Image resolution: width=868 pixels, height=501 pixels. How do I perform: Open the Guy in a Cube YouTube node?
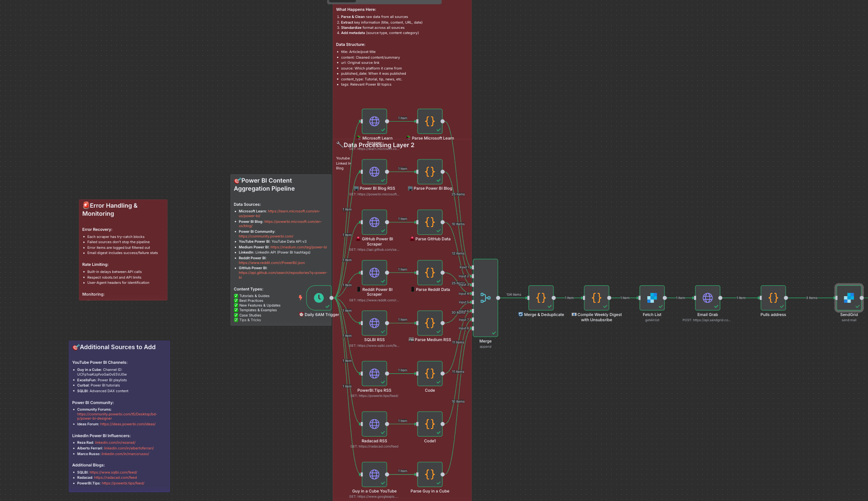pos(374,475)
